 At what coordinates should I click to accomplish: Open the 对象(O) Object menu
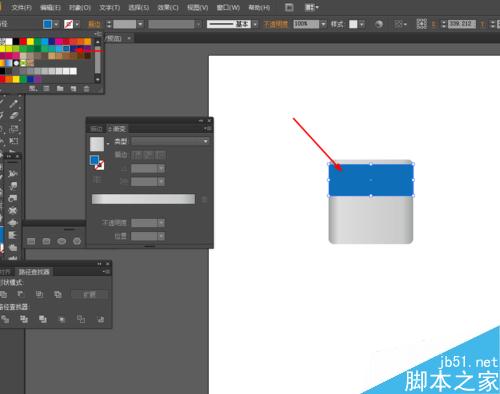click(x=80, y=7)
